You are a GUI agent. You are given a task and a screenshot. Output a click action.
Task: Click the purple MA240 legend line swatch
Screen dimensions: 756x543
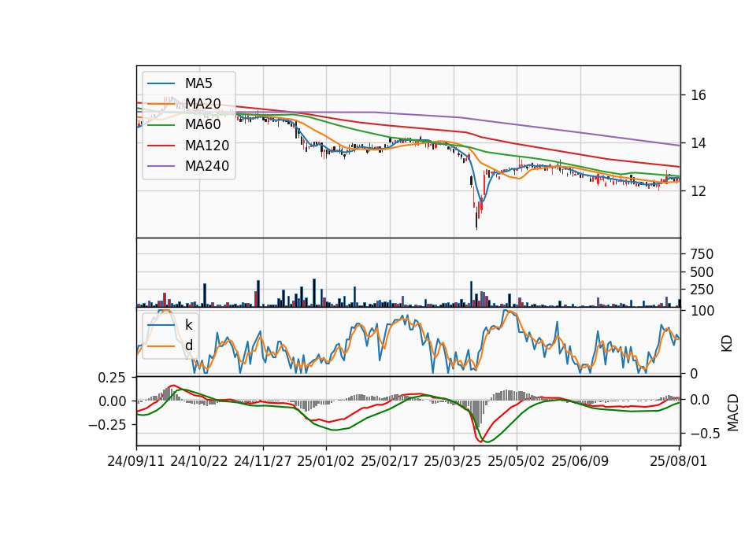161,166
